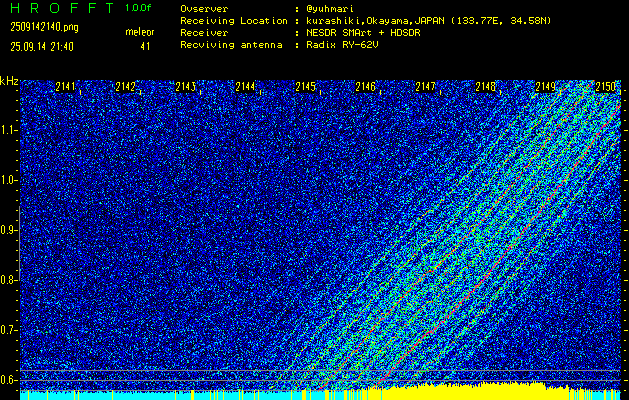Click the 2146 time marker
The image size is (629, 400).
point(365,86)
